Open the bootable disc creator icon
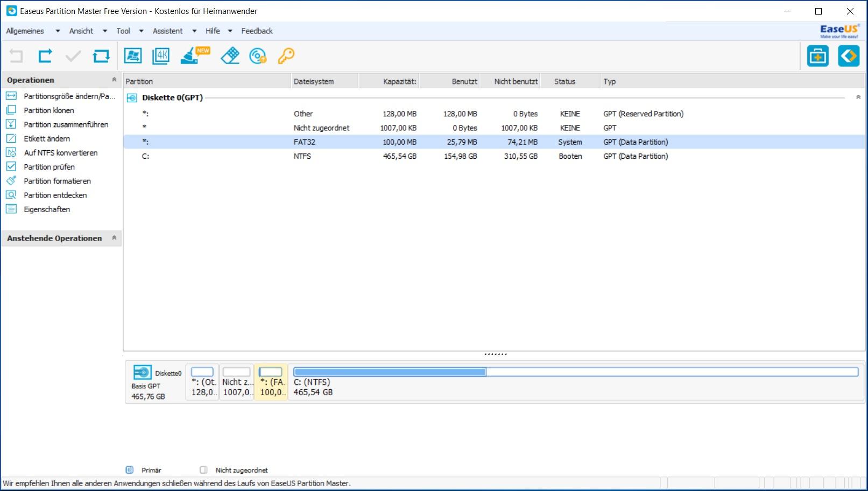The height and width of the screenshot is (491, 868). pyautogui.click(x=258, y=56)
